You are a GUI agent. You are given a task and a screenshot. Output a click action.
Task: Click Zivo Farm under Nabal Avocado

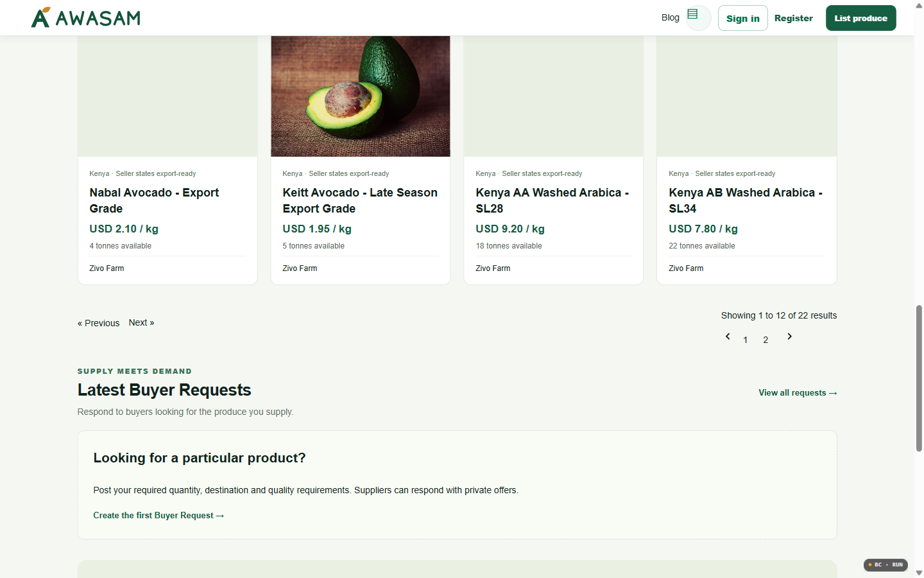tap(107, 268)
